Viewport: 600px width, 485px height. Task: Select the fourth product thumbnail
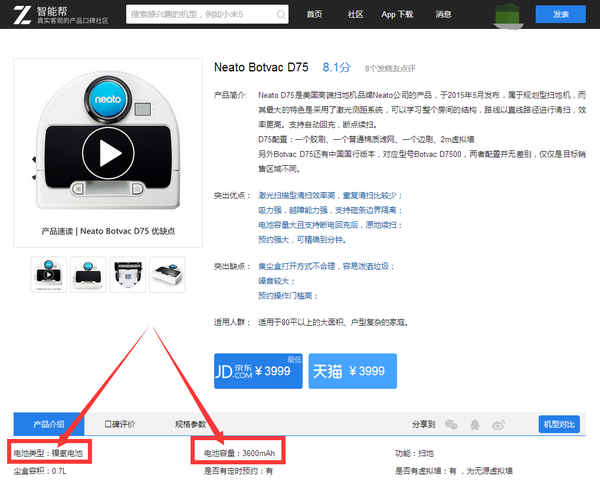166,274
